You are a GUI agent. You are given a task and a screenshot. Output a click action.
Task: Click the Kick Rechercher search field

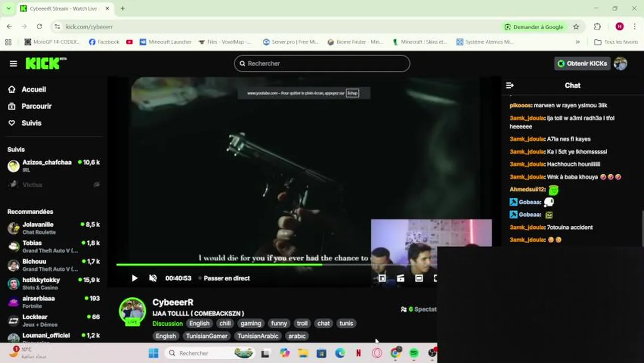pos(321,64)
